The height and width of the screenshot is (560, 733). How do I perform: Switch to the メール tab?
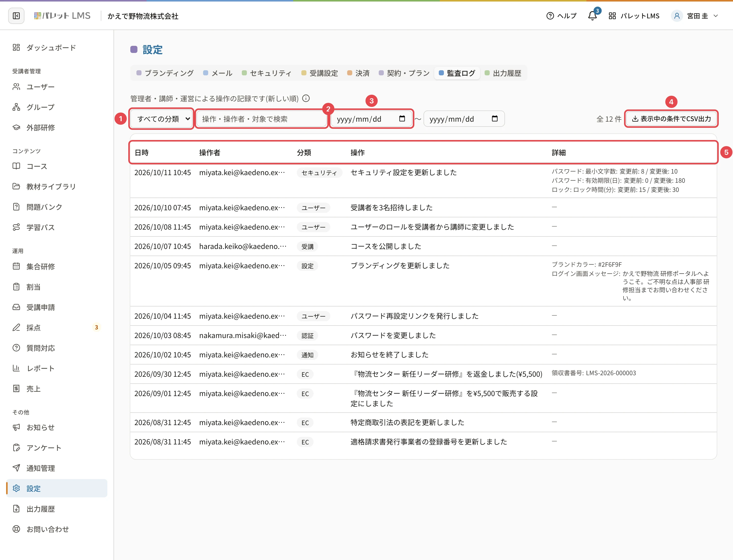point(218,73)
